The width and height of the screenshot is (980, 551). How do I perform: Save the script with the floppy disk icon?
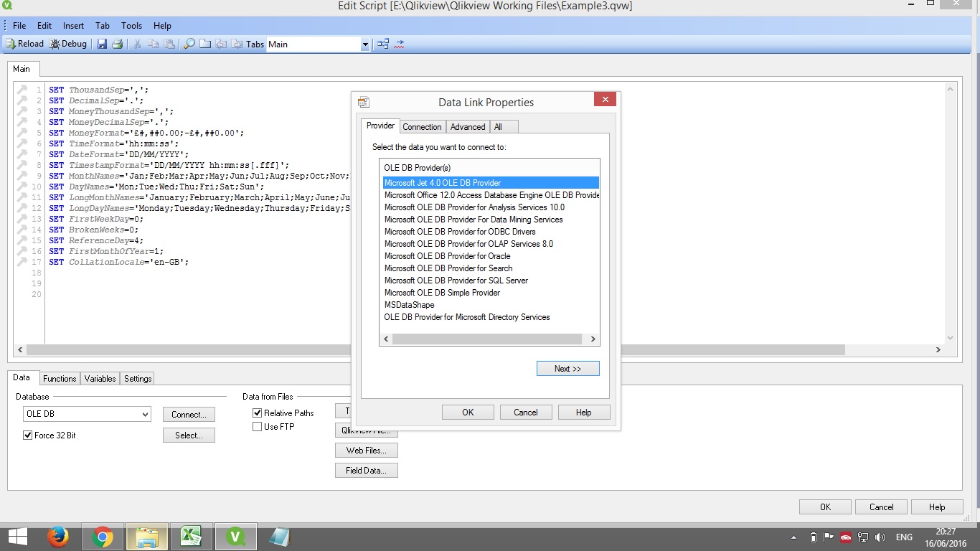tap(102, 44)
